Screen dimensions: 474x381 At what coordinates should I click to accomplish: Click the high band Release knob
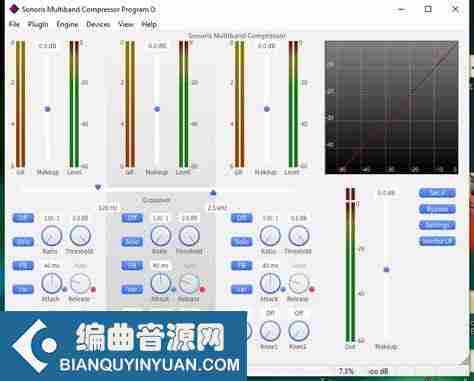tap(298, 284)
